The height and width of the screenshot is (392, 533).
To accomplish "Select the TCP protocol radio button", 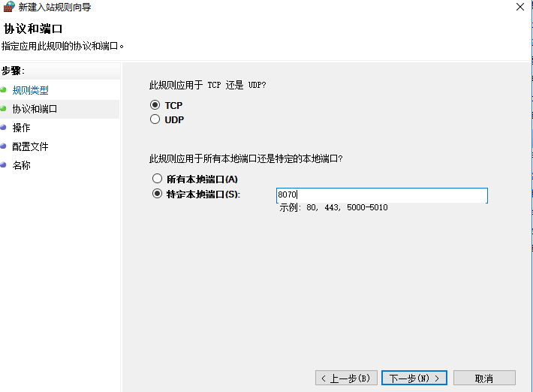I will (x=155, y=105).
